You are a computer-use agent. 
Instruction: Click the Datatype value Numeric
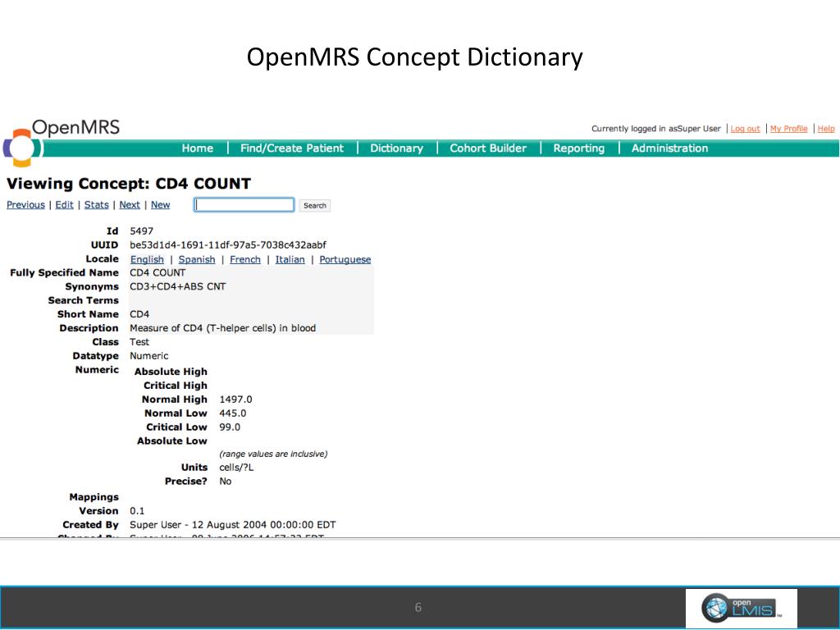(x=149, y=356)
